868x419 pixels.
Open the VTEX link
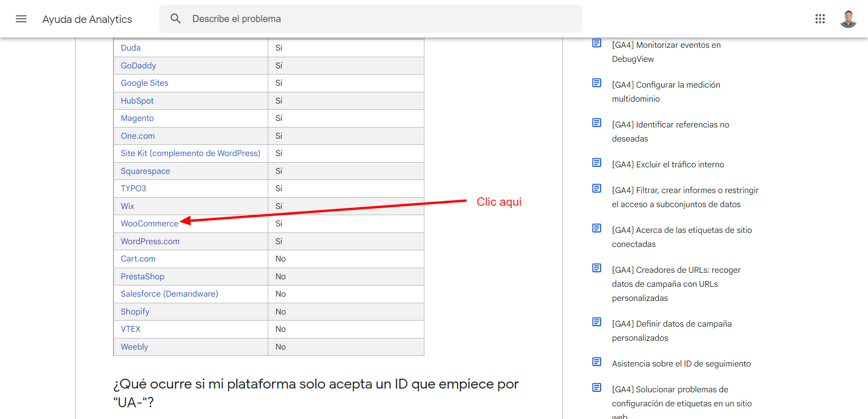[x=130, y=329]
